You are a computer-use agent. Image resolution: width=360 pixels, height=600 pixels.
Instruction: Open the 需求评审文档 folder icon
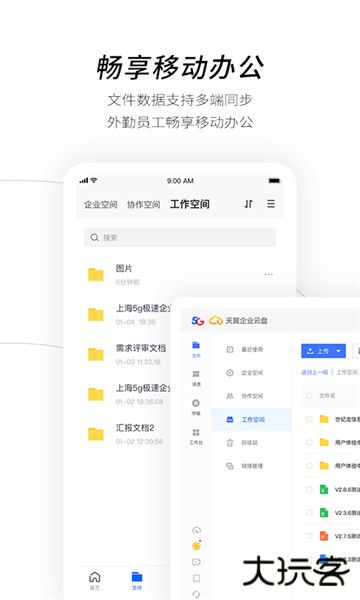point(96,354)
